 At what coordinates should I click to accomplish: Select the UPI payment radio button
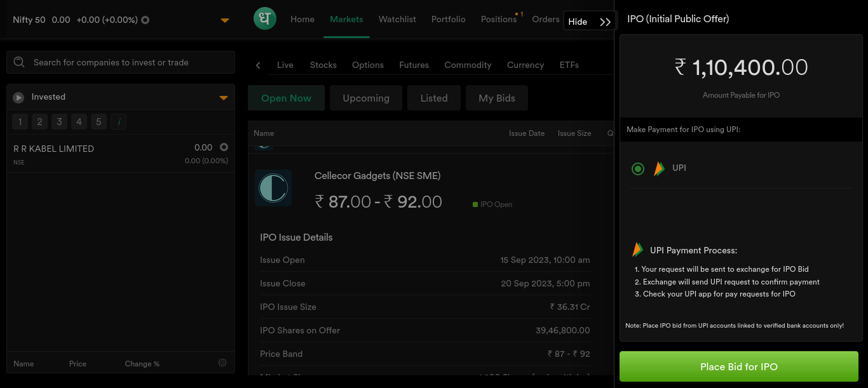click(x=638, y=168)
